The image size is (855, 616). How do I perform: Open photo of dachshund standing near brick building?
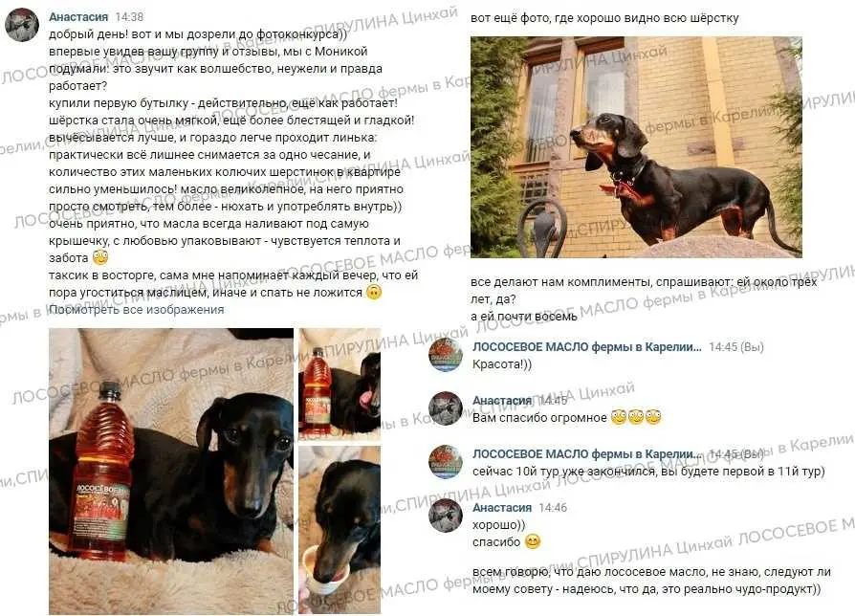pos(636,147)
